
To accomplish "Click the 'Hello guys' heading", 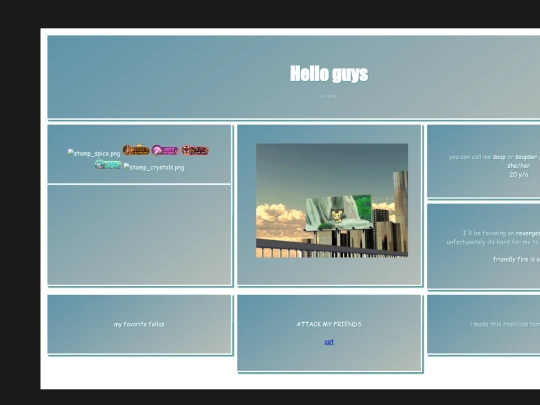I will click(x=329, y=74).
